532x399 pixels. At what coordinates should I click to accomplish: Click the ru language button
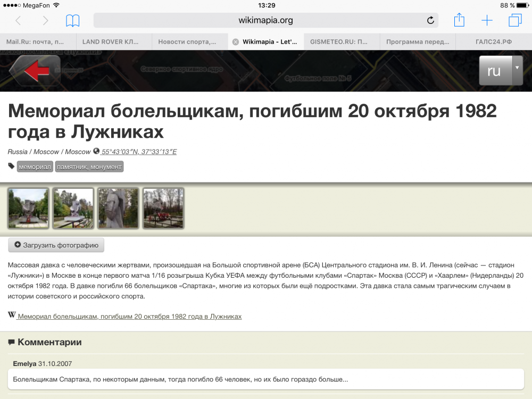494,71
